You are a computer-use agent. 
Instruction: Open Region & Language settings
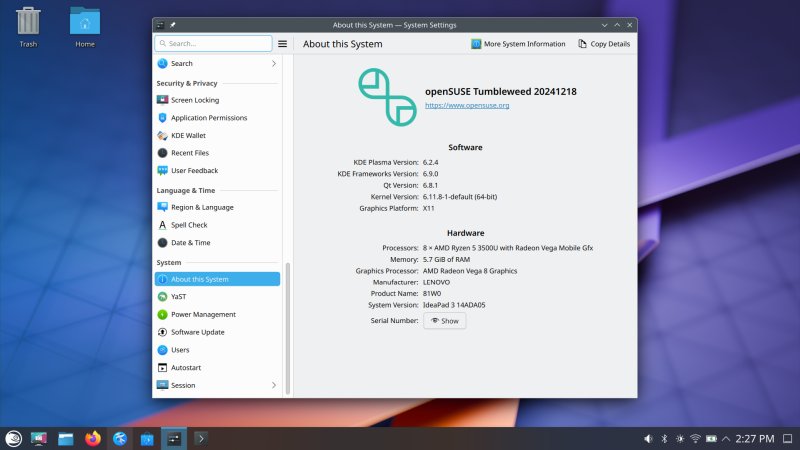[x=217, y=207]
